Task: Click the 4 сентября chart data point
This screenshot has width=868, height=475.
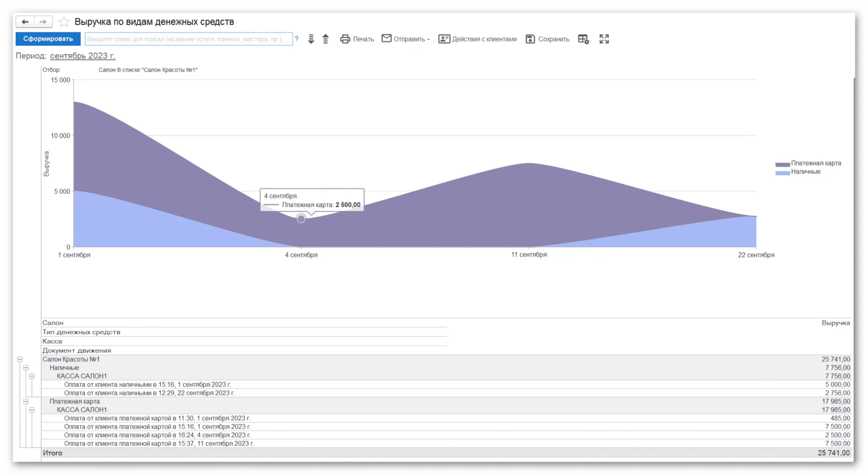Action: click(x=301, y=219)
